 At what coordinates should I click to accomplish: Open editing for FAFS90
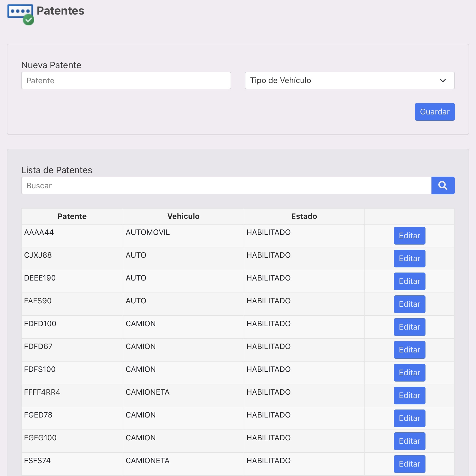(410, 304)
